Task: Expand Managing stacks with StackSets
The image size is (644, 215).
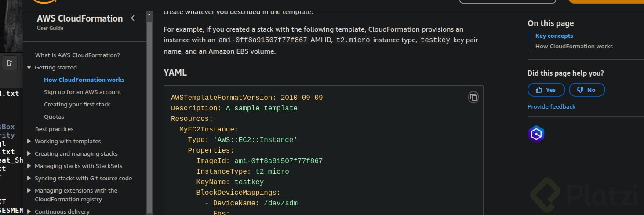Action: [x=29, y=166]
